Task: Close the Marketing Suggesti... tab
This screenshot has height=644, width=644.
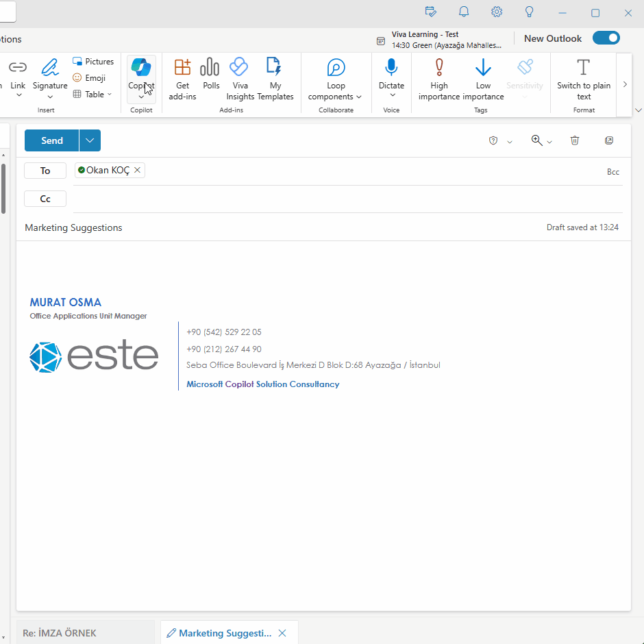Action: point(282,633)
